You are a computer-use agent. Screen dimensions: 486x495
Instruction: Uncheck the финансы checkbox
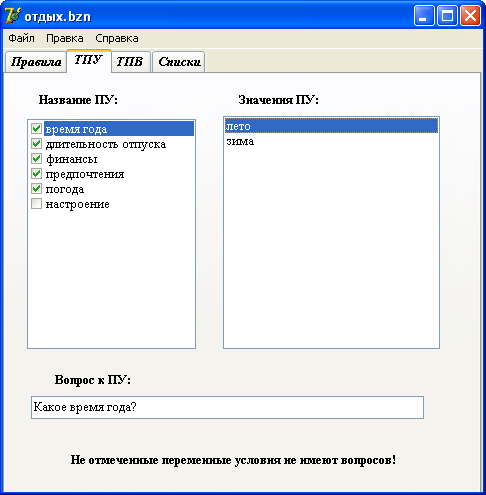tap(36, 159)
